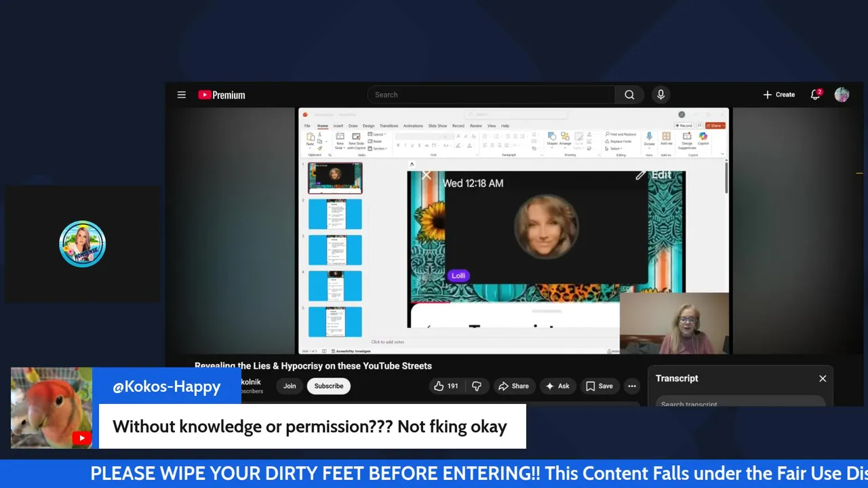The image size is (868, 488).
Task: Open YouTube notifications bell
Action: tap(816, 95)
